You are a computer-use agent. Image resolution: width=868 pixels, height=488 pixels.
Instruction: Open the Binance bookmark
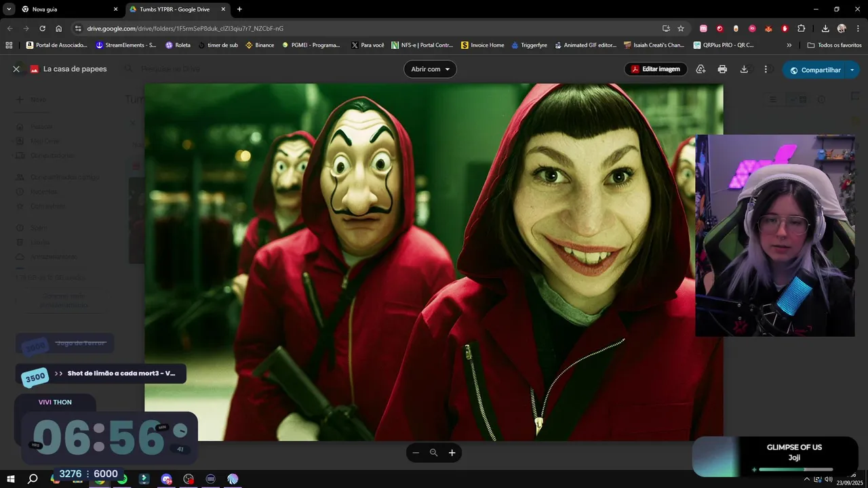(260, 45)
